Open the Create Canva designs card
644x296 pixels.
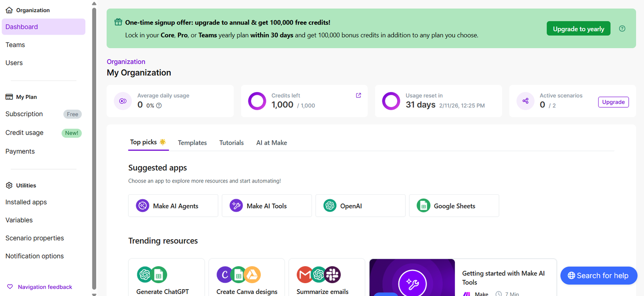pos(247,277)
